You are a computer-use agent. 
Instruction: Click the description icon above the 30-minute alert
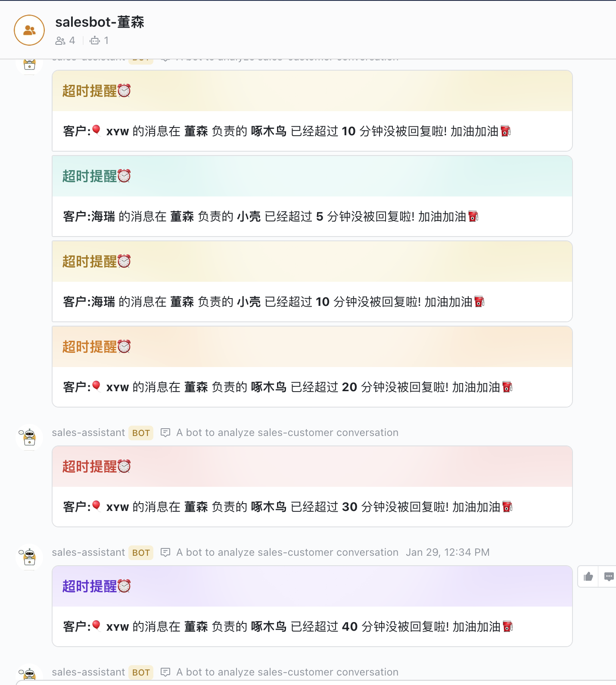[165, 433]
